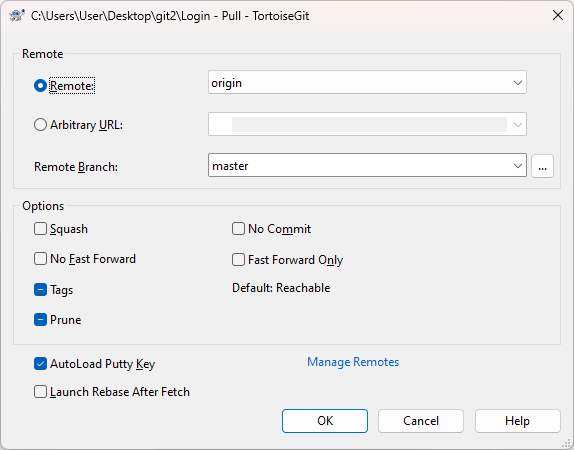
Task: Open the Remote Branch dropdown arrow
Action: point(518,166)
